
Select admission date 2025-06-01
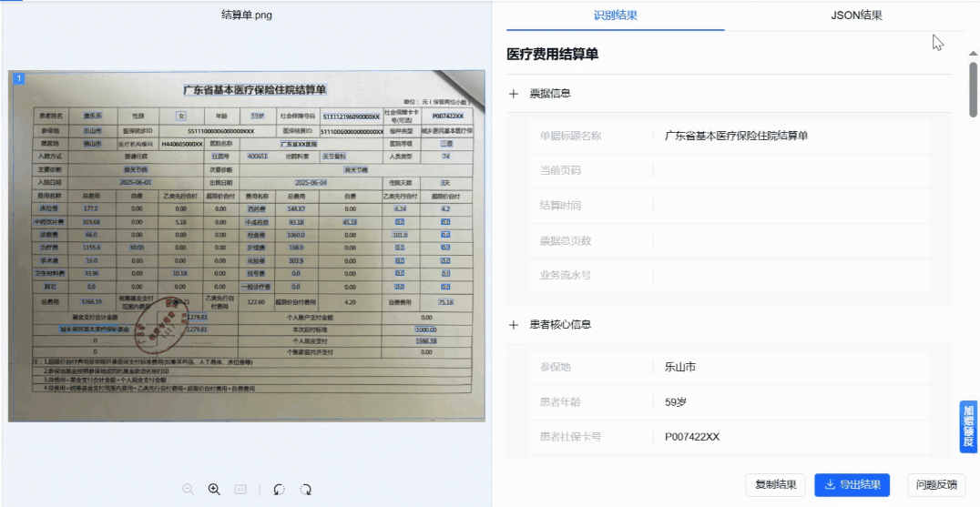point(136,182)
